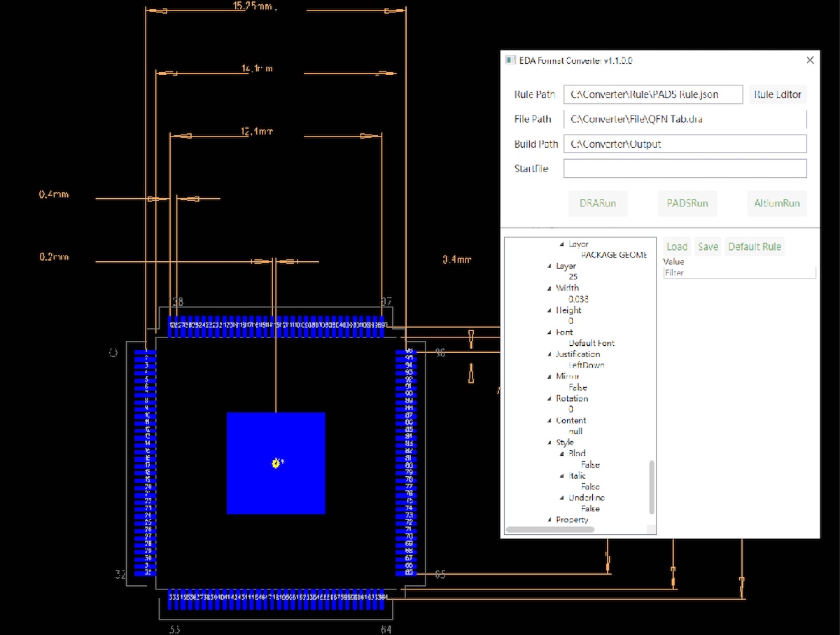Viewport: 840px width, 635px height.
Task: Focus the empty StartFile input box
Action: click(685, 169)
